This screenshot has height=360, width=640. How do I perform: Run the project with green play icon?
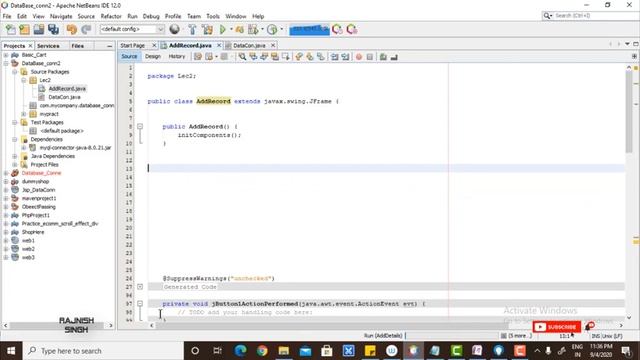coord(223,29)
